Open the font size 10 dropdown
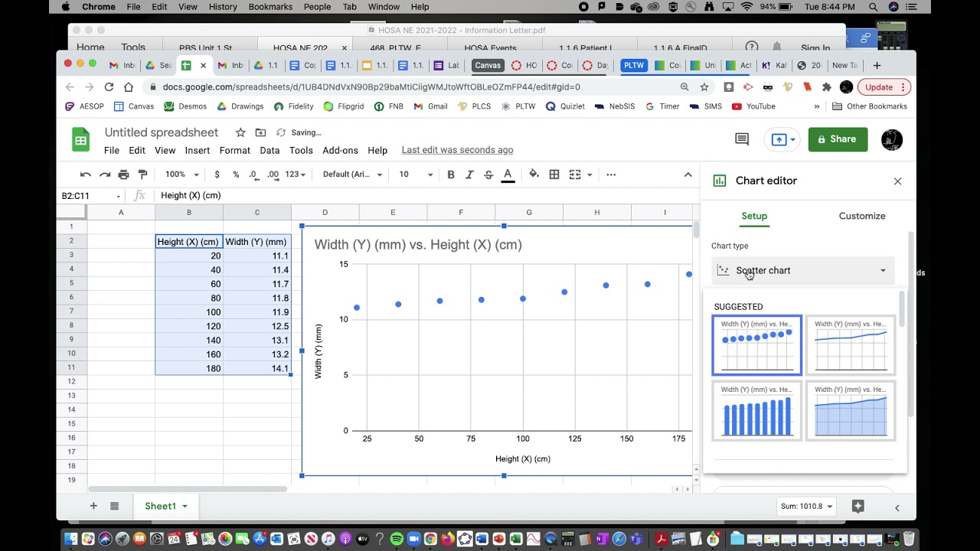Image resolution: width=980 pixels, height=551 pixels. click(x=416, y=174)
